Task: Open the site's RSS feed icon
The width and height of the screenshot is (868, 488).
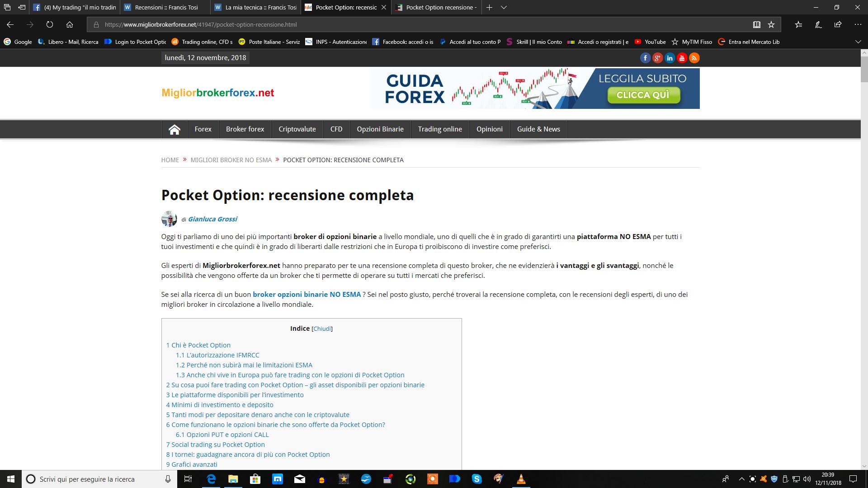Action: tap(694, 58)
